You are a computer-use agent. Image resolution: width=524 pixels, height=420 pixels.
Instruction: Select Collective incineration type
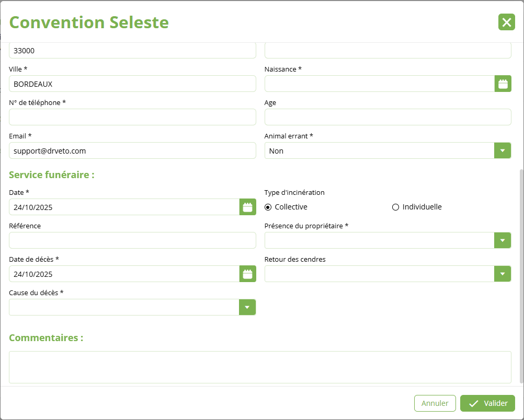tap(268, 207)
